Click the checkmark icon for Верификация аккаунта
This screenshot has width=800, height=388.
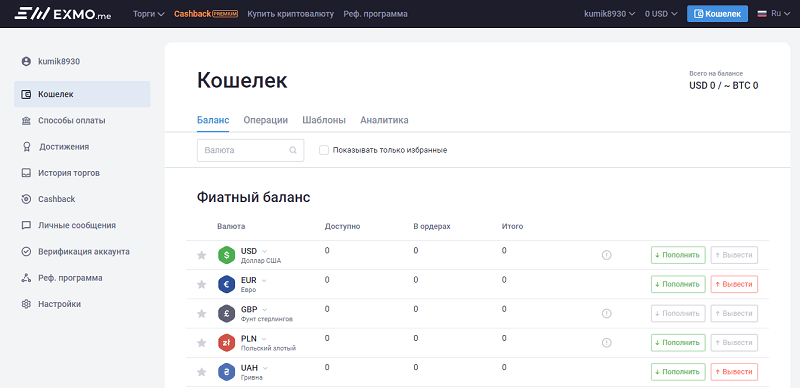coord(26,252)
